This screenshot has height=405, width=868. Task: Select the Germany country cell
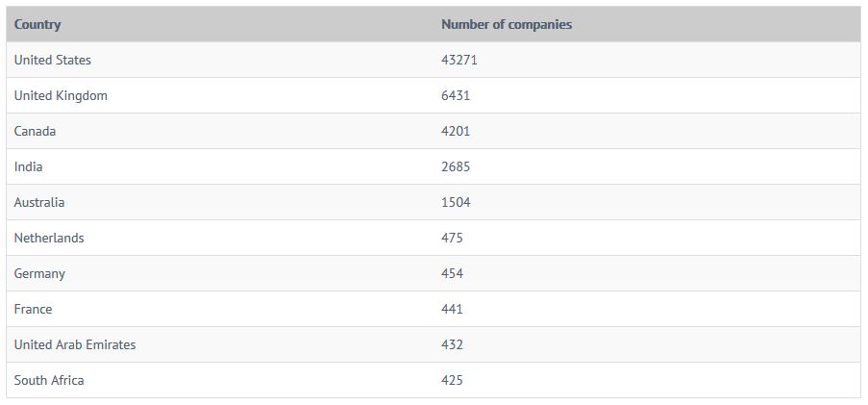tap(39, 273)
